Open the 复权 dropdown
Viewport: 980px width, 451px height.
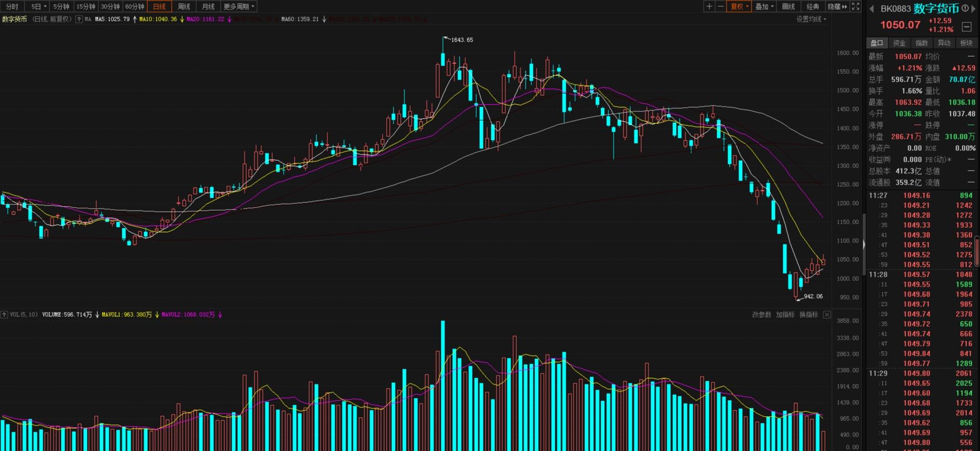(739, 6)
